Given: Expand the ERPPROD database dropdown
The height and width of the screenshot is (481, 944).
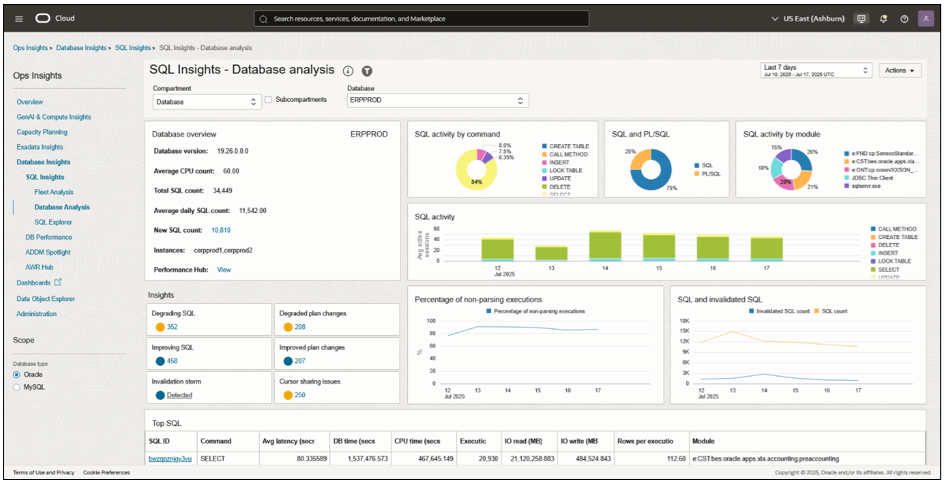Looking at the screenshot, I should [437, 101].
